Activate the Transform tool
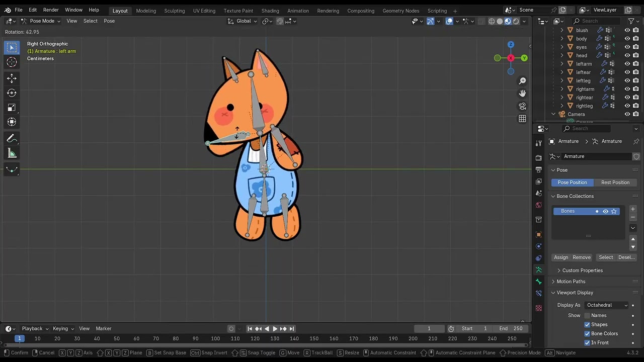The width and height of the screenshot is (644, 362). 12,122
